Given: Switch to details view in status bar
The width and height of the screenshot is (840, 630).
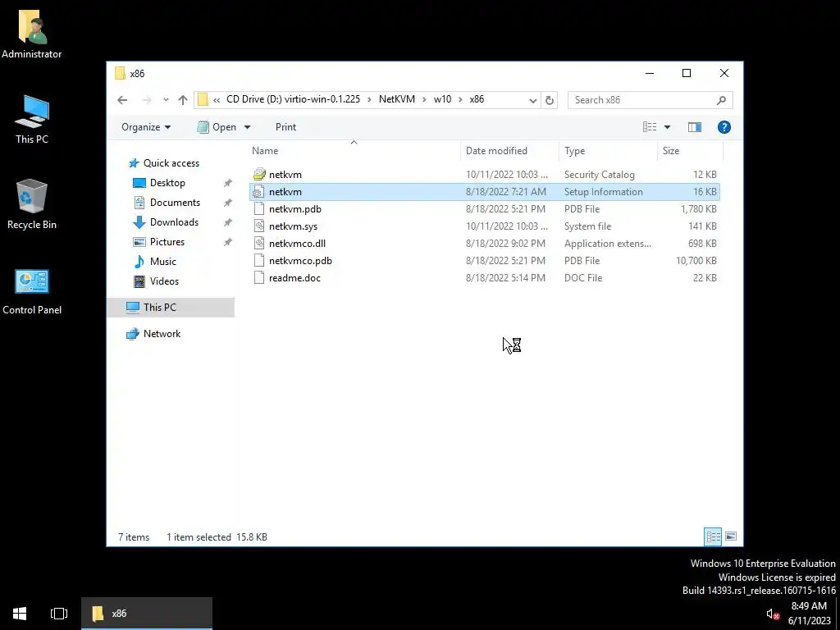Looking at the screenshot, I should (x=713, y=536).
